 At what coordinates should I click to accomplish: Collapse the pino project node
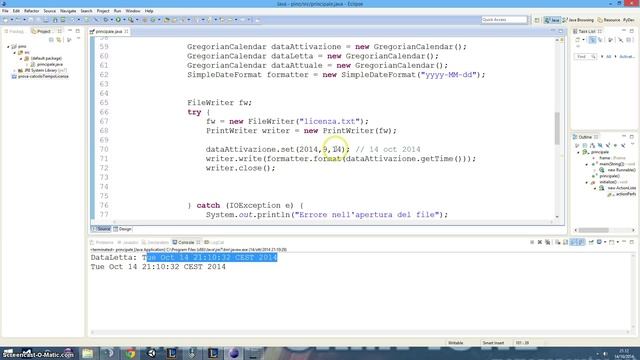coord(8,47)
